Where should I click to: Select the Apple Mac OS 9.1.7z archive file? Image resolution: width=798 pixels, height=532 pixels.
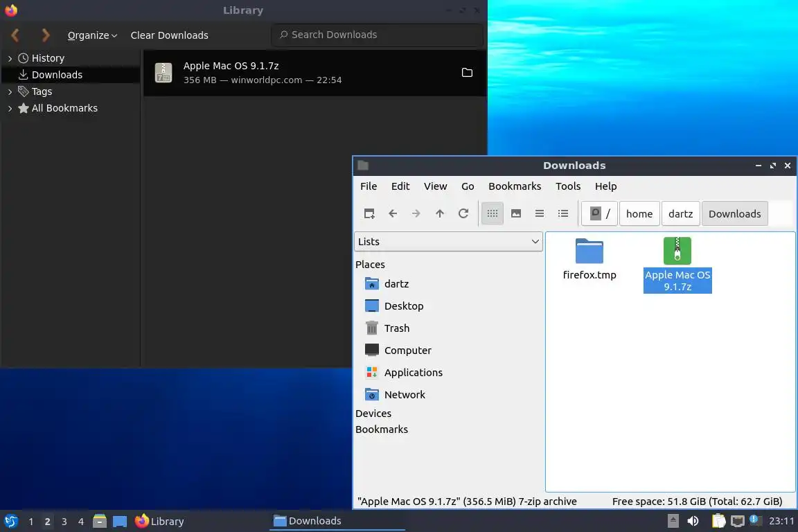[x=677, y=265]
